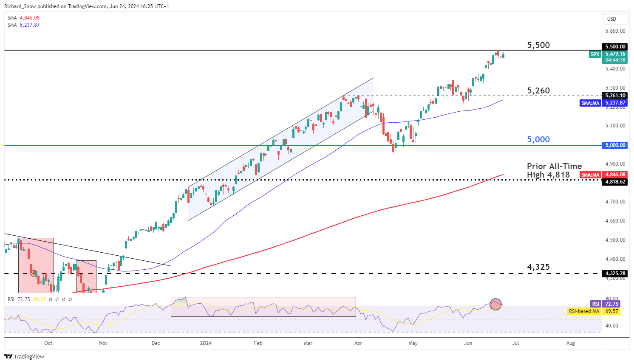Click the Nov label on time axis

103,343
